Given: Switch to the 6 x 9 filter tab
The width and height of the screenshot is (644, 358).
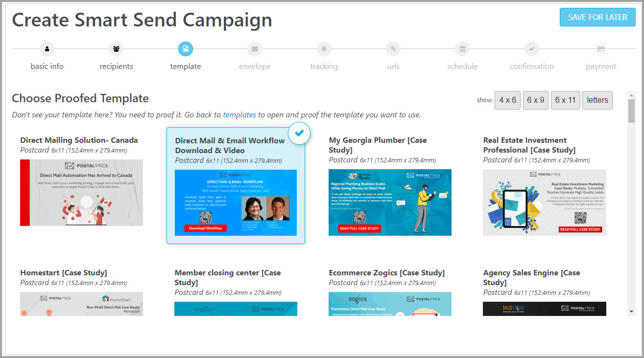Looking at the screenshot, I should (x=535, y=100).
